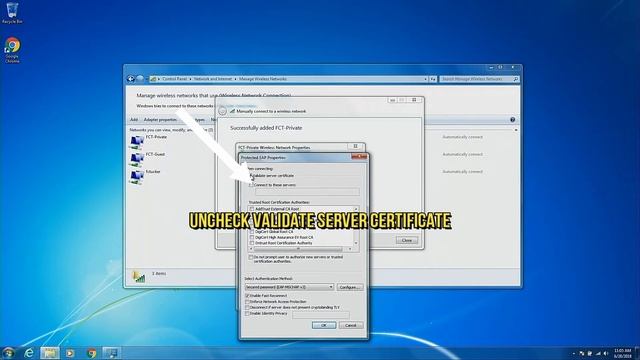Image resolution: width=640 pixels, height=360 pixels.
Task: Click the signal icon in the details pane
Action: (138, 277)
